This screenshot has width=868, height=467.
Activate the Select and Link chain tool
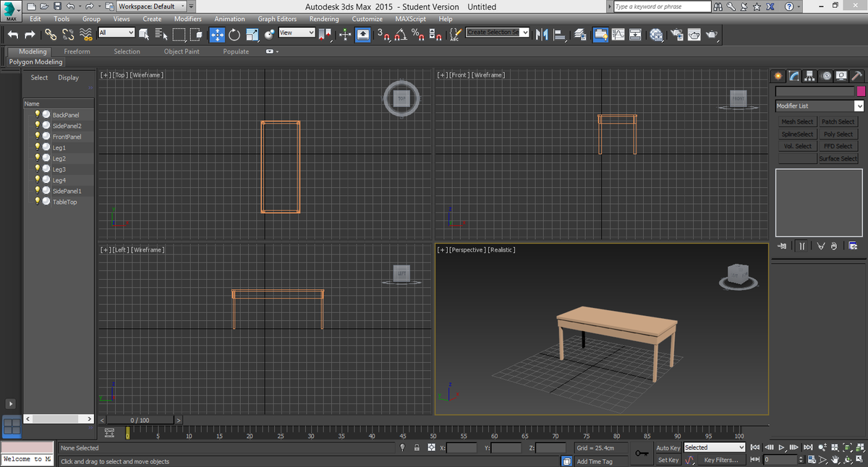coord(51,34)
